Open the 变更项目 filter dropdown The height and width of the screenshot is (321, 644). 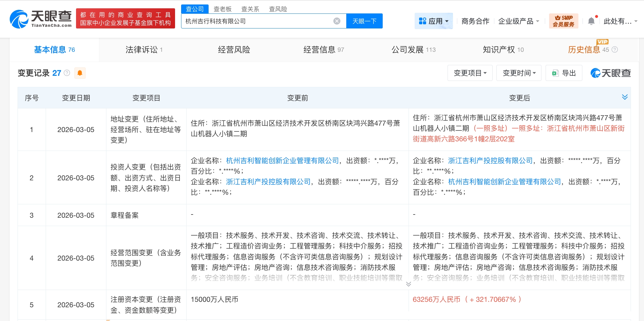(470, 73)
